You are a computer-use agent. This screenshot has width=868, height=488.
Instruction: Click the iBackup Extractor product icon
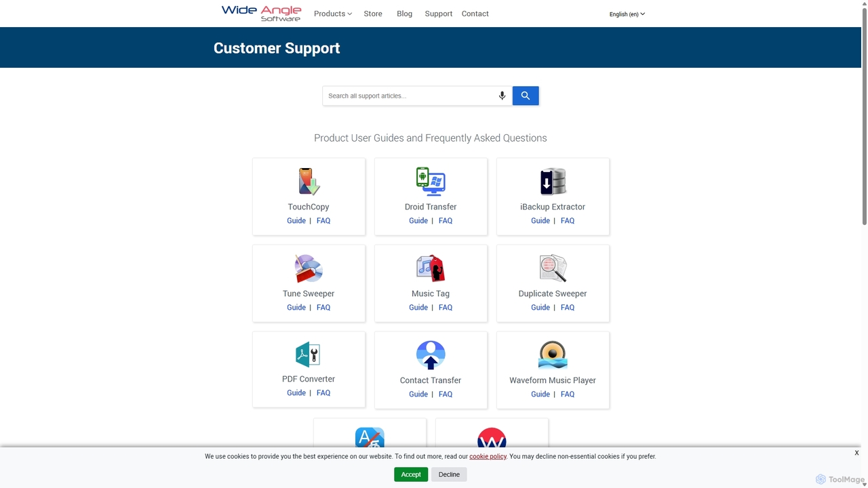553,182
